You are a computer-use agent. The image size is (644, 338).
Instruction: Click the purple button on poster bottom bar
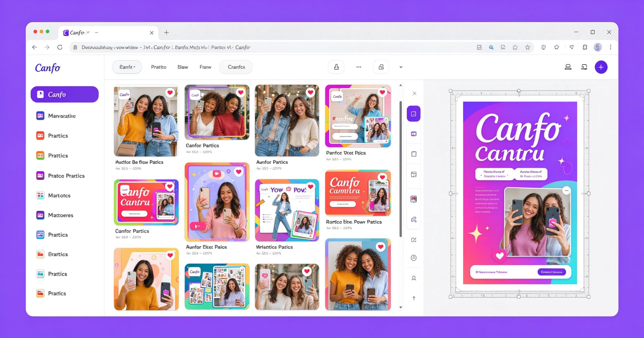pos(552,272)
